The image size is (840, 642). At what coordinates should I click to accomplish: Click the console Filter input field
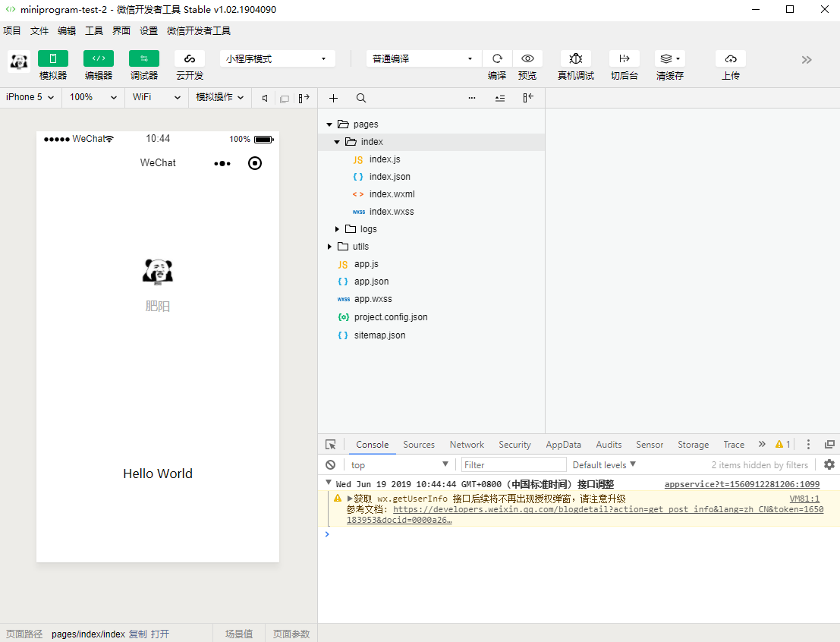click(x=514, y=464)
